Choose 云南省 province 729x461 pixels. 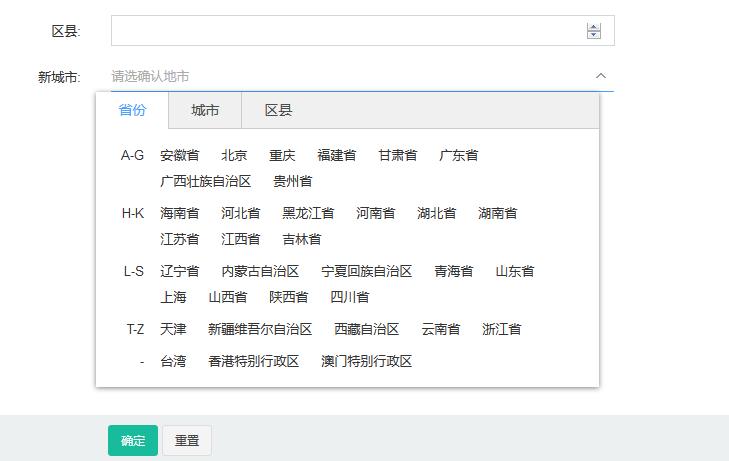pyautogui.click(x=440, y=329)
